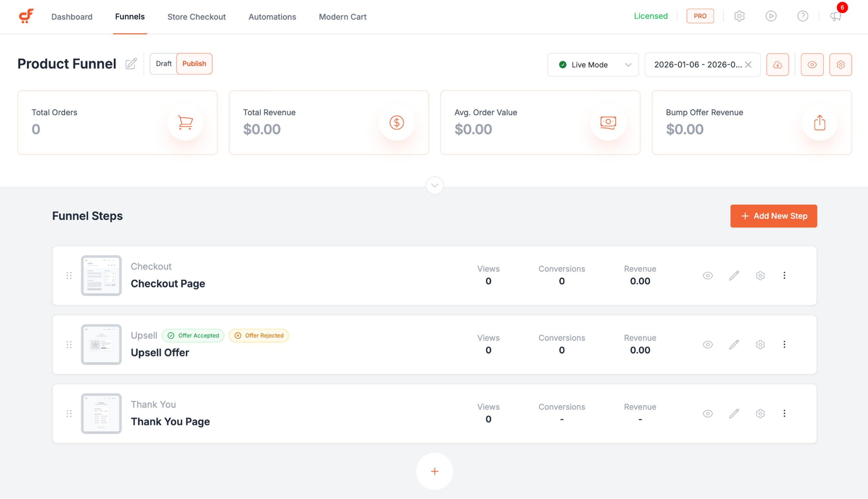
Task: Edit the Thank You Page with pencil icon
Action: click(734, 413)
